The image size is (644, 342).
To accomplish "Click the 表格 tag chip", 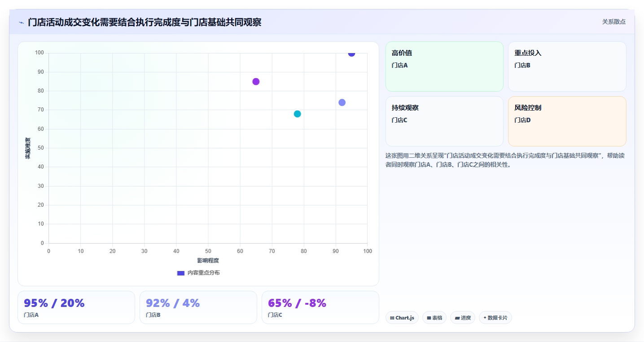I will coord(434,318).
